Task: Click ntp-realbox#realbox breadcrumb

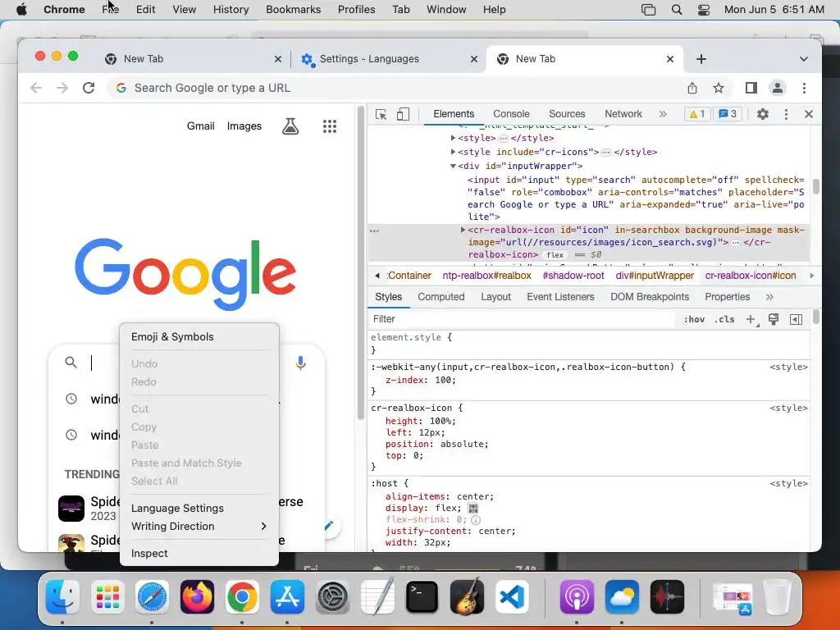Action: coord(486,276)
